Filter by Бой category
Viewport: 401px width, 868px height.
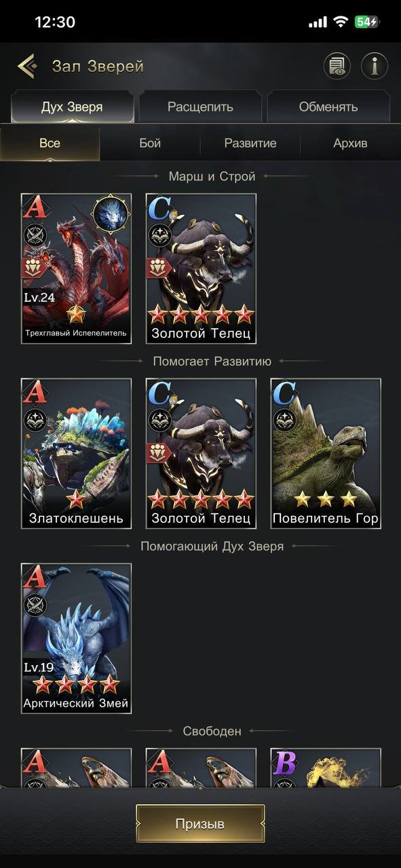150,143
